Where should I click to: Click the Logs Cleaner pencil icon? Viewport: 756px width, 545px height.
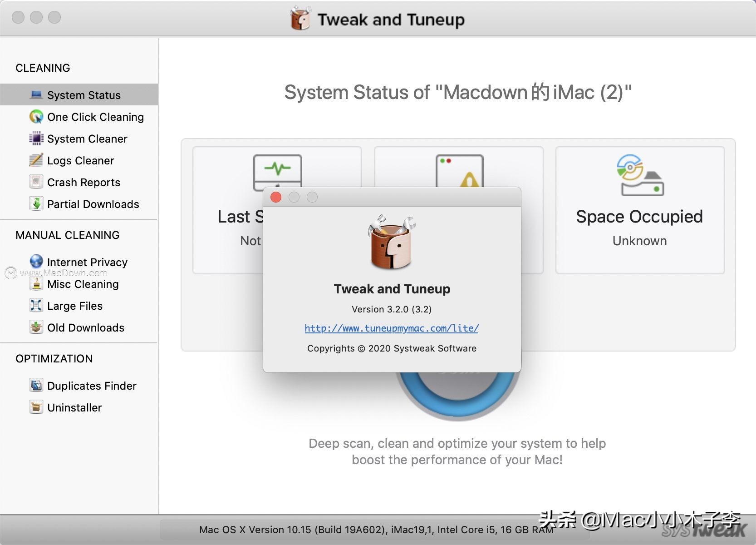pyautogui.click(x=35, y=160)
